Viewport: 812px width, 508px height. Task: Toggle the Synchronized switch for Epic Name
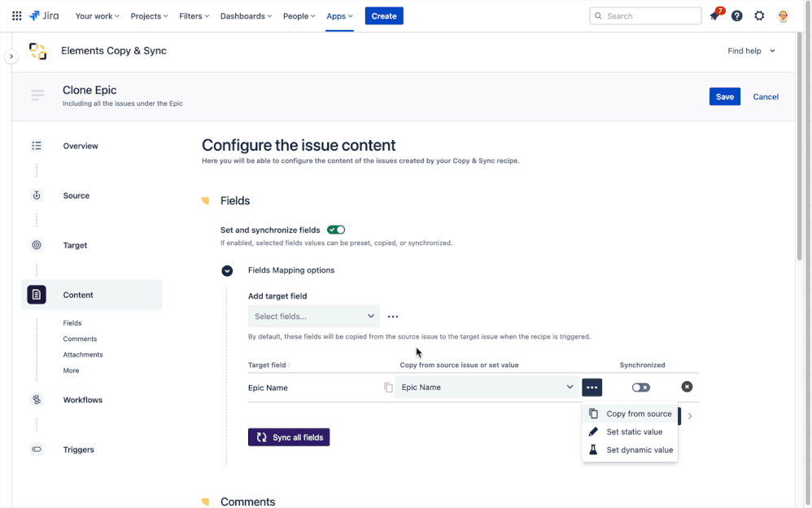coord(640,388)
